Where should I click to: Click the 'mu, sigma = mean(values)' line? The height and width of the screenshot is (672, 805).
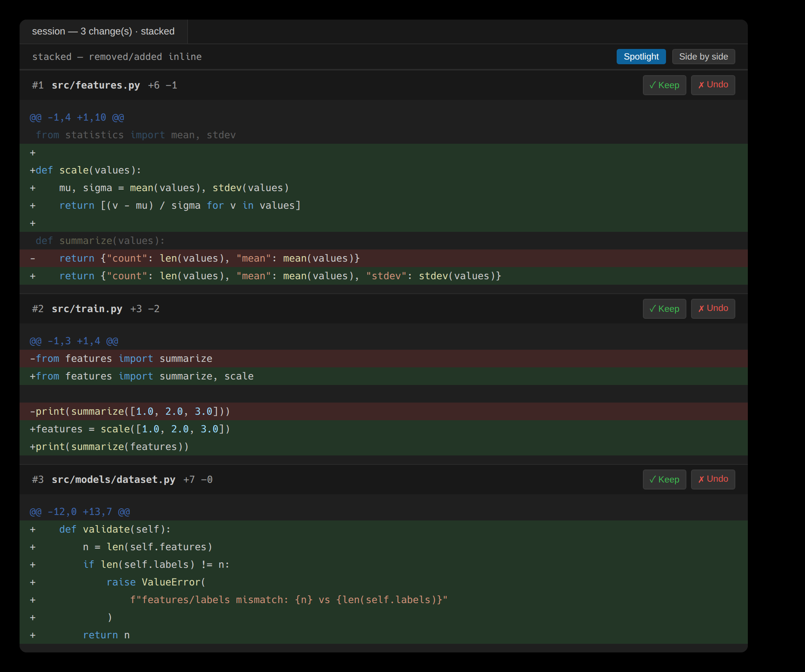[384, 188]
